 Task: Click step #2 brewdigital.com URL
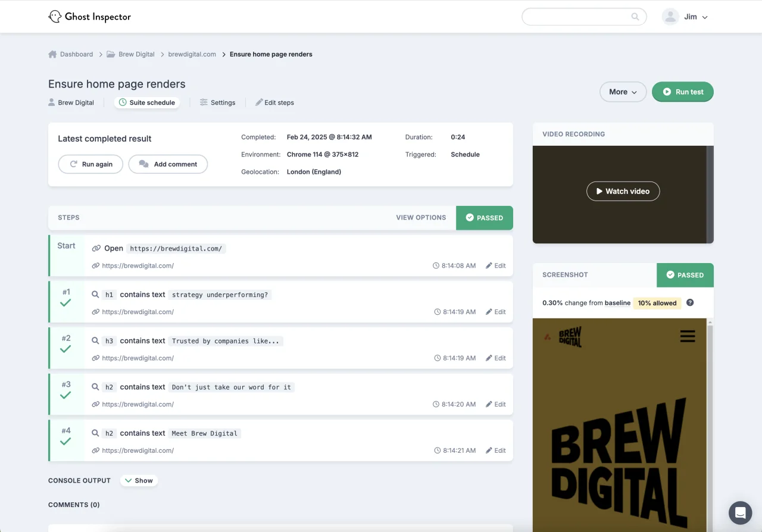click(x=138, y=358)
